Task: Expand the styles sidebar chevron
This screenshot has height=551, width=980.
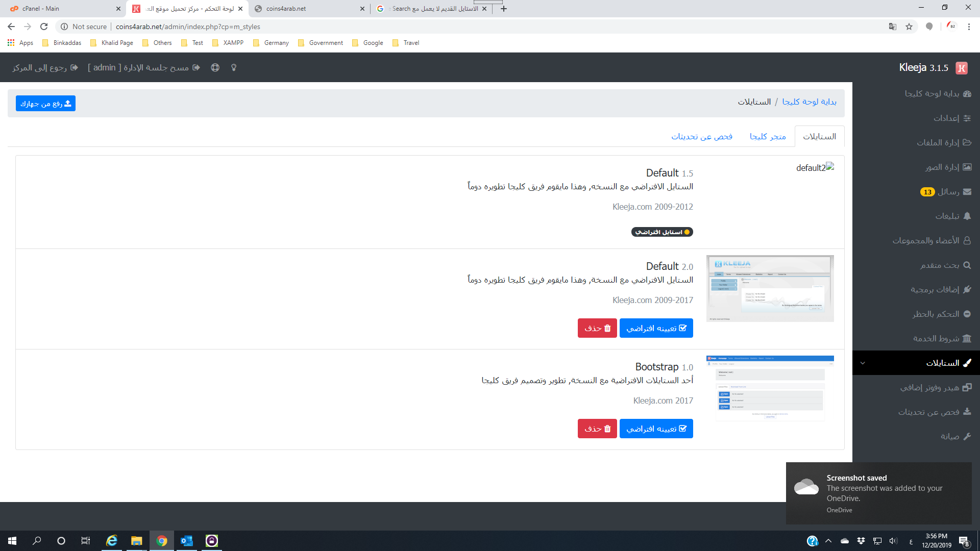Action: 863,363
